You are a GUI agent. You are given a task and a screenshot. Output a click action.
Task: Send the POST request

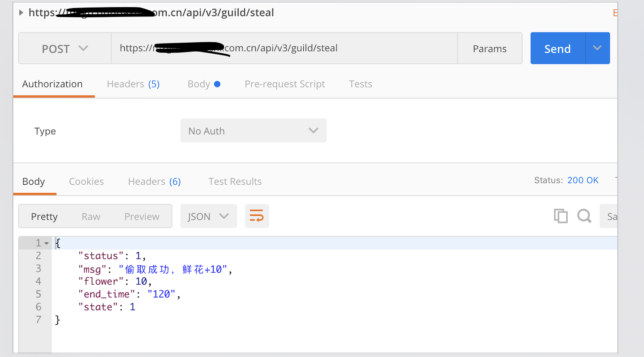[x=558, y=48]
